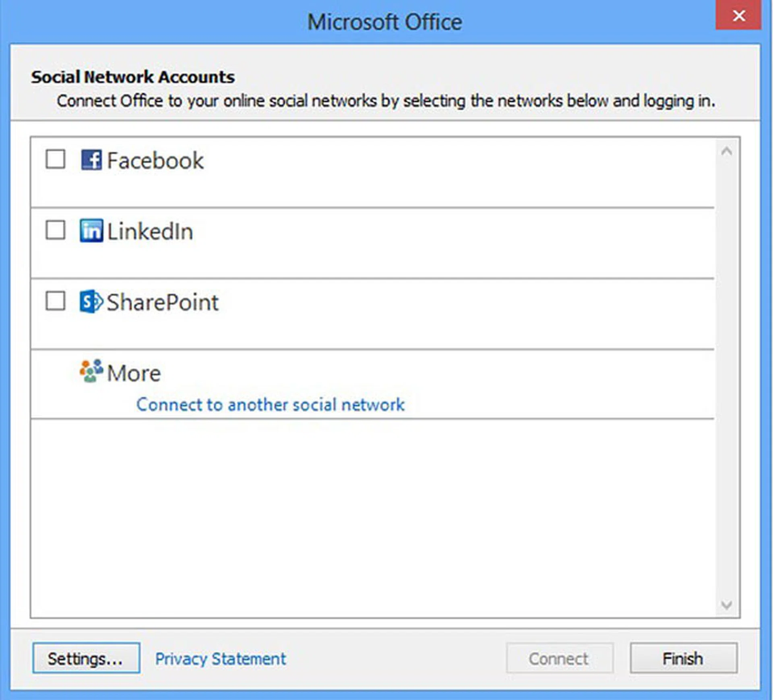Click the greyed-out Connect button
The height and width of the screenshot is (700, 773).
pyautogui.click(x=559, y=658)
